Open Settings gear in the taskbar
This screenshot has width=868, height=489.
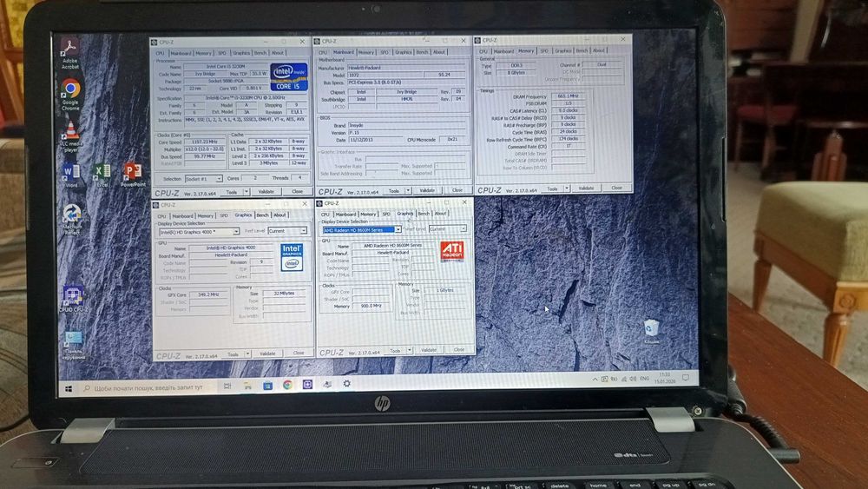pos(346,383)
